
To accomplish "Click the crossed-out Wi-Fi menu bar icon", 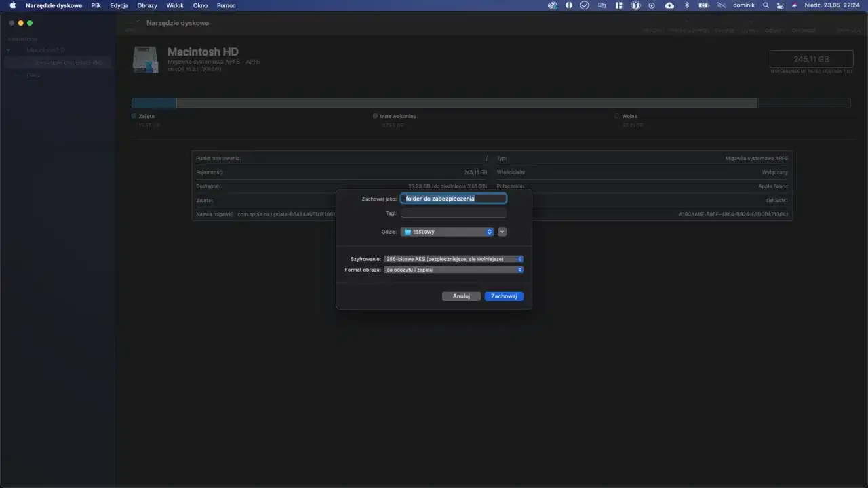I will pyautogui.click(x=720, y=5).
